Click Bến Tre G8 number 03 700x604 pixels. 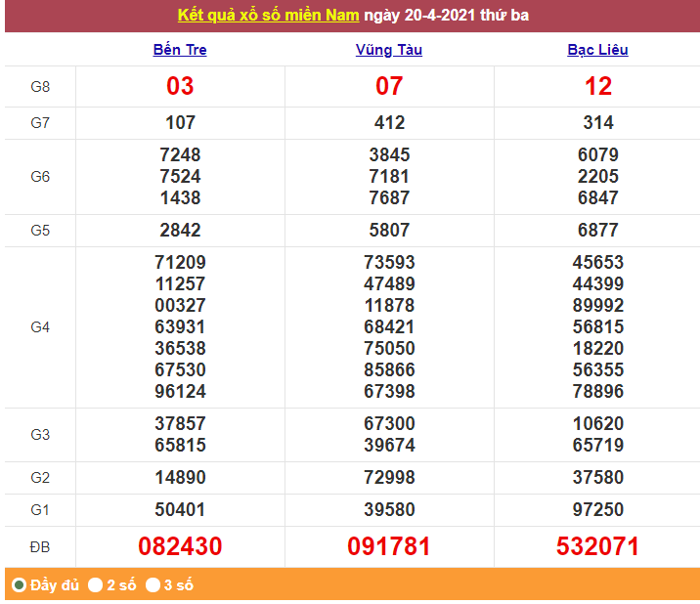(180, 86)
